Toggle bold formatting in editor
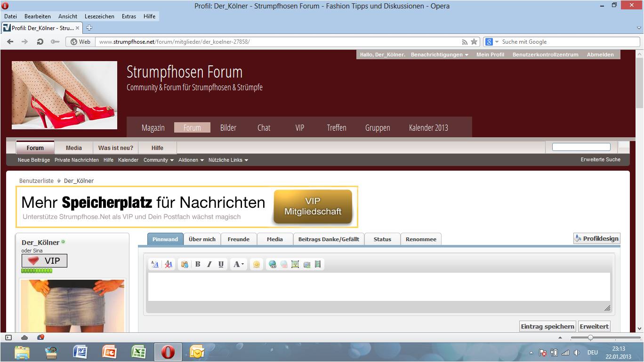The height and width of the screenshot is (362, 644). 198,264
